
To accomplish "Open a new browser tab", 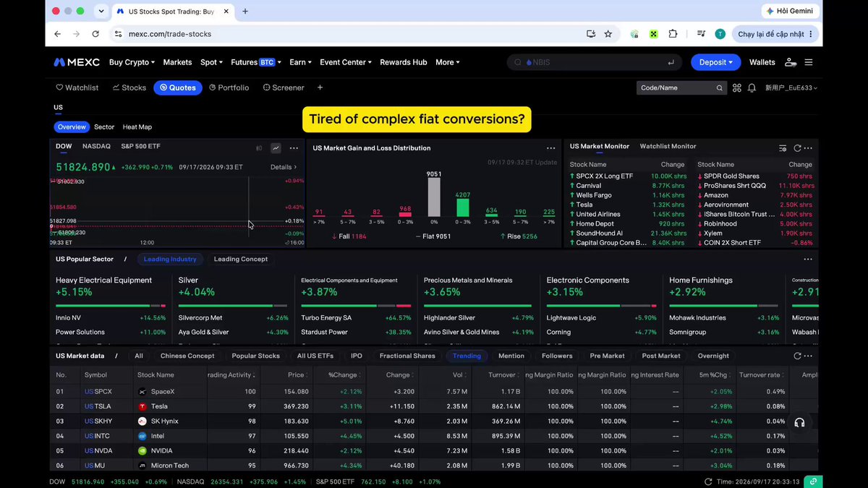I will tap(245, 11).
